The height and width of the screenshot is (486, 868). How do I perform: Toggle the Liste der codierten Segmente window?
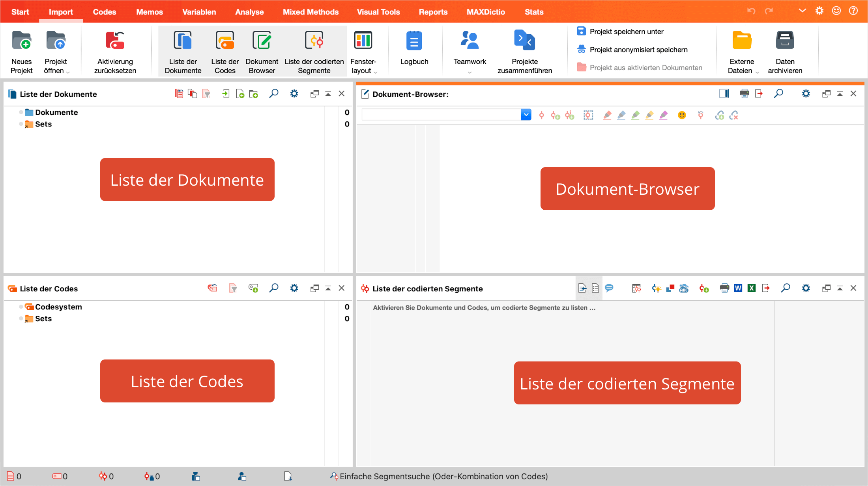tap(314, 52)
